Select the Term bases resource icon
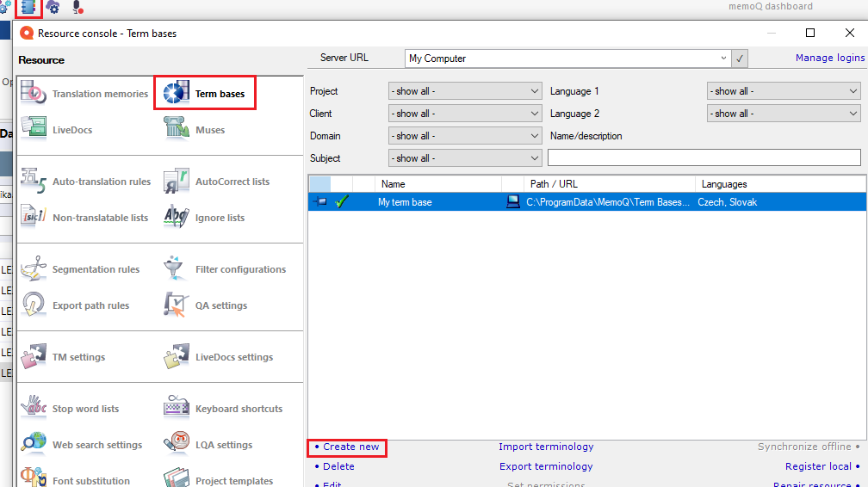 (177, 93)
